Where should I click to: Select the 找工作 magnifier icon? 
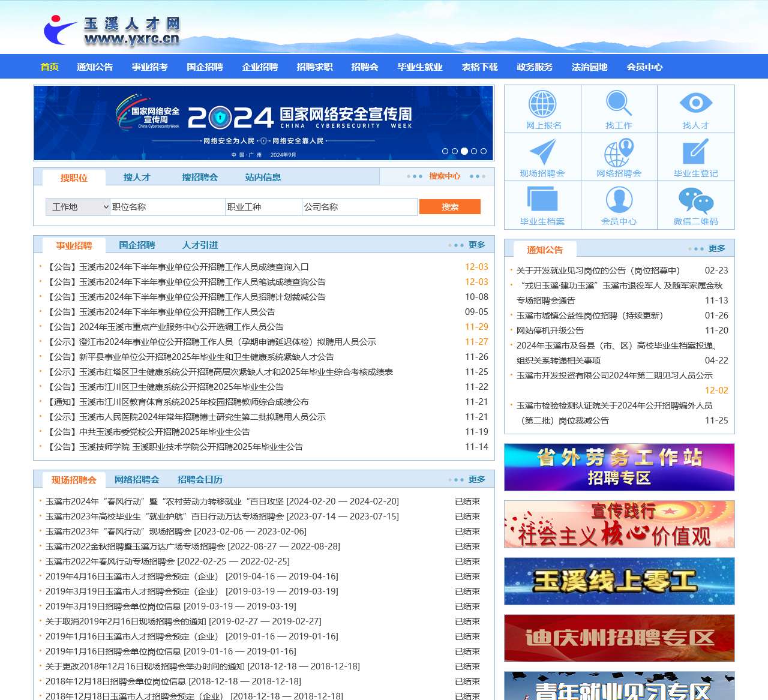click(620, 109)
